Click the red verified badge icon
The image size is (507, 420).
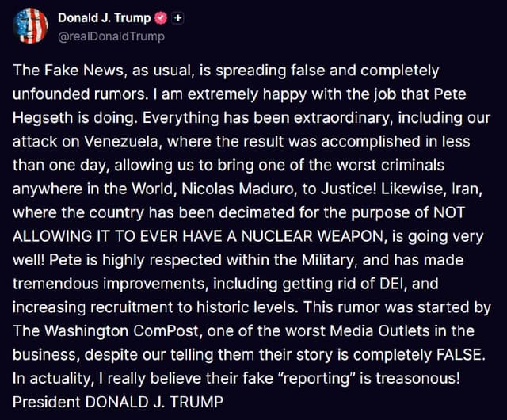[161, 18]
